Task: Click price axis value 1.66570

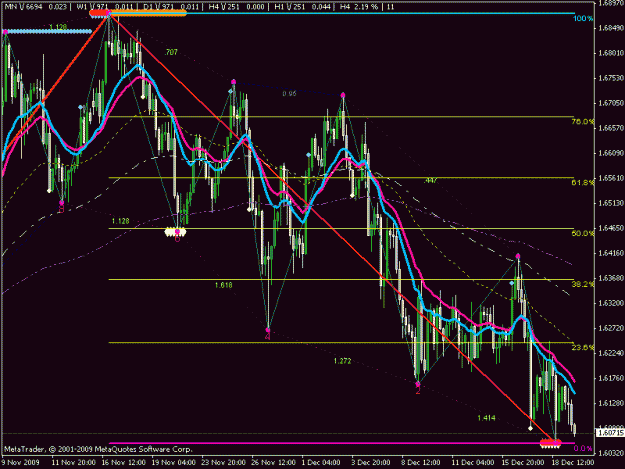Action: click(x=611, y=128)
